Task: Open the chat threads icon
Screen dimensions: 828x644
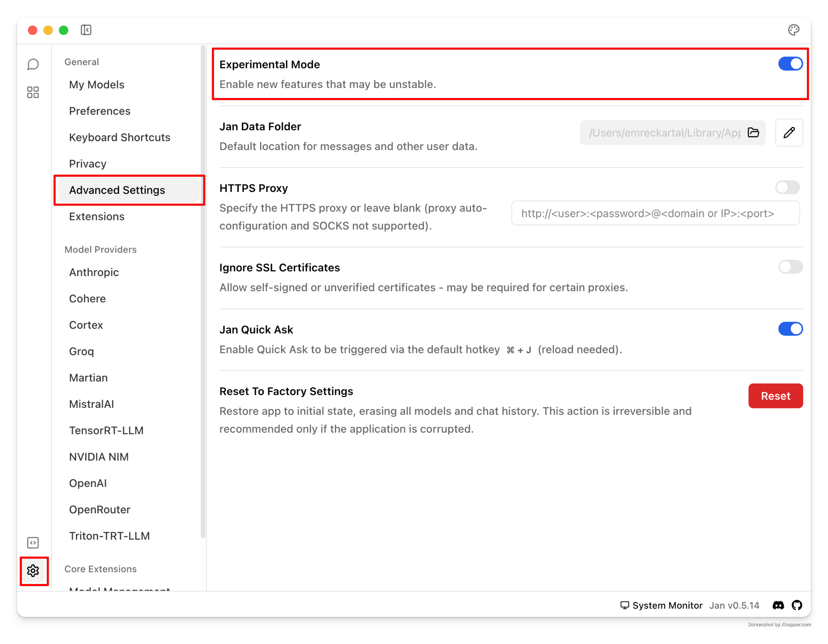Action: tap(33, 65)
